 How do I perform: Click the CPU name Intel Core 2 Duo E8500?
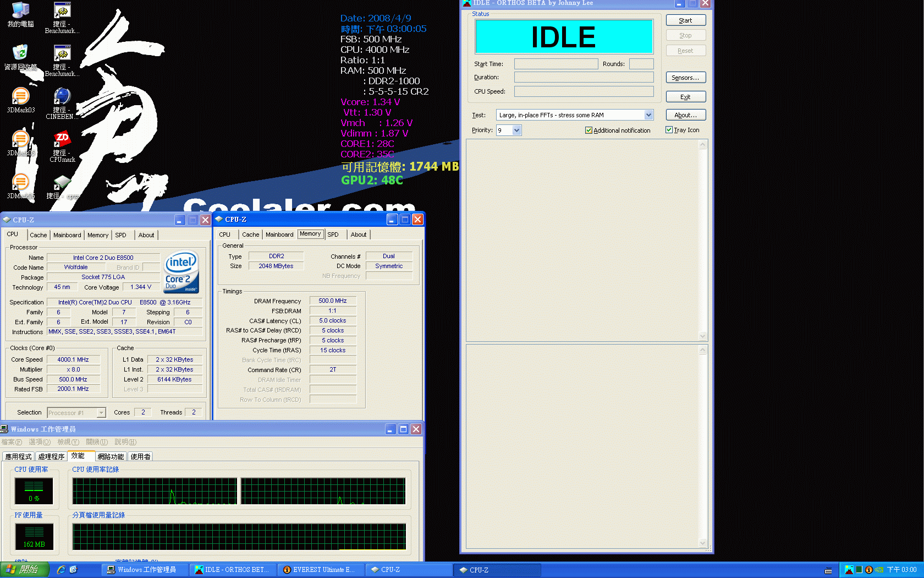103,258
